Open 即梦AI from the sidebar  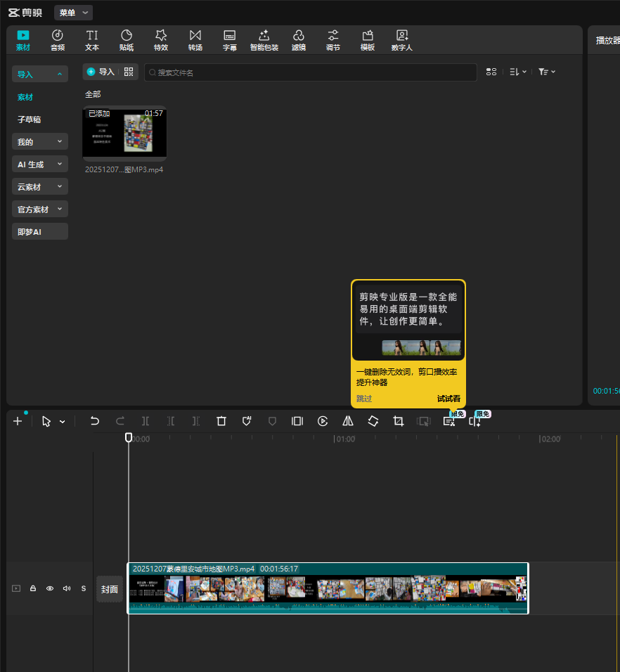click(x=40, y=231)
